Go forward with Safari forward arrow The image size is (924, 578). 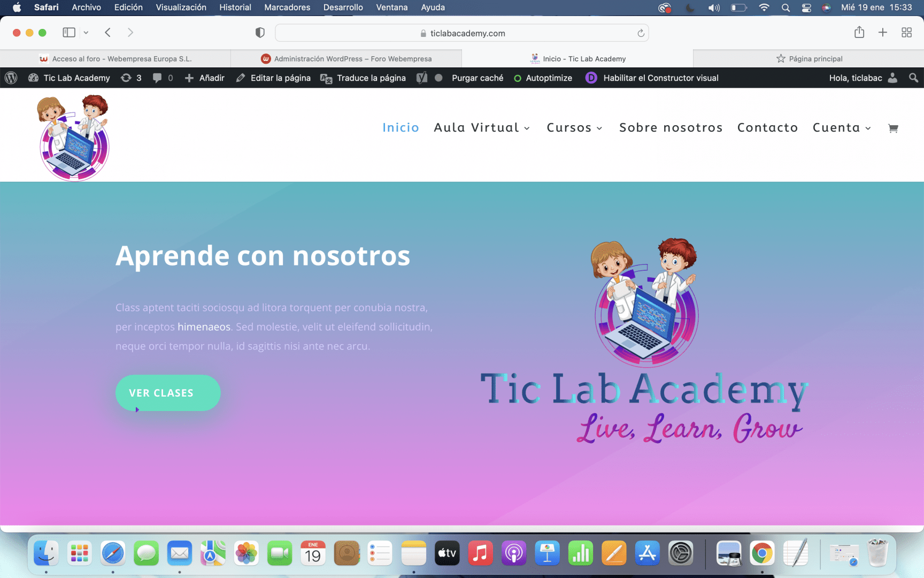click(130, 33)
